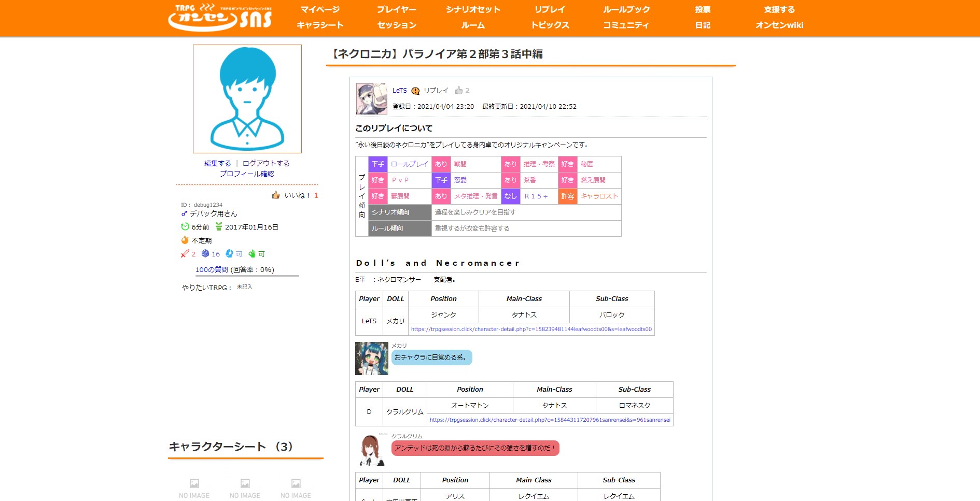
Task: Click the blue voice chat 可 icon
Action: pos(228,254)
